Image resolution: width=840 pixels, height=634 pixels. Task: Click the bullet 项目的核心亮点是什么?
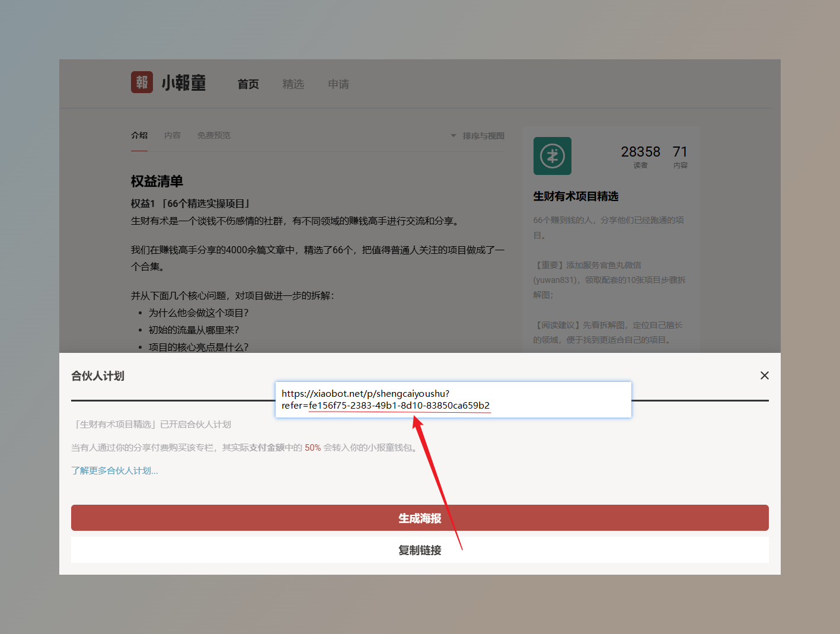(199, 347)
